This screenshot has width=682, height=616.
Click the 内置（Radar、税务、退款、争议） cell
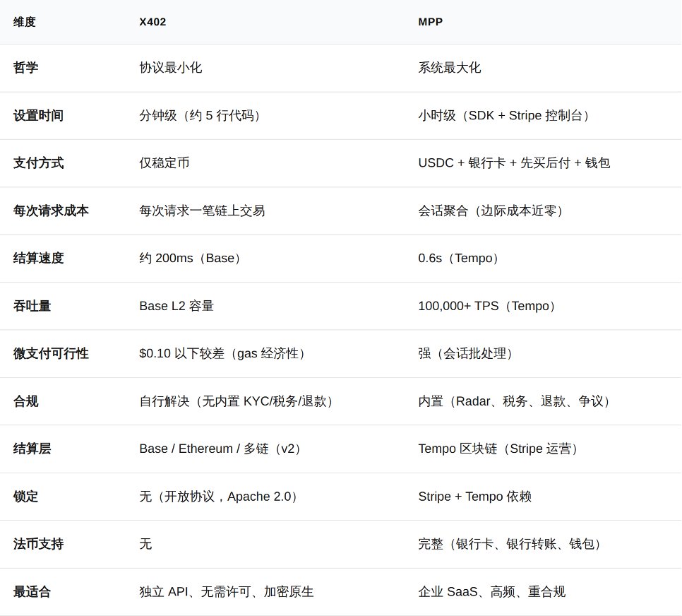point(517,401)
